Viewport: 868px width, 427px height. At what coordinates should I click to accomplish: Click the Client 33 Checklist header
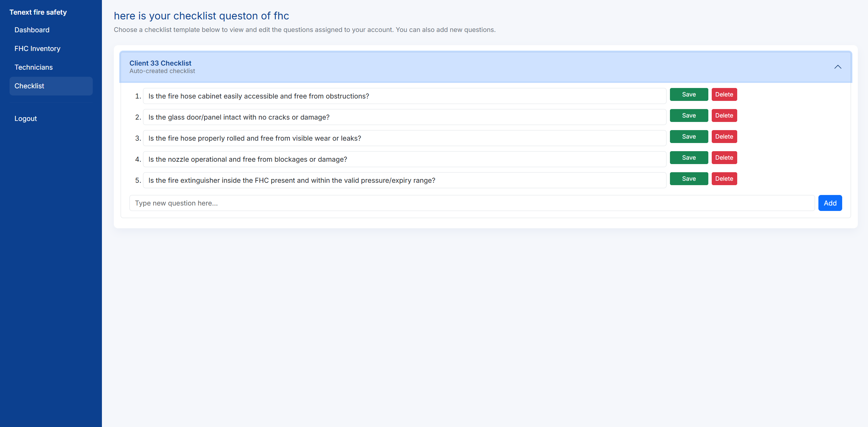point(160,63)
